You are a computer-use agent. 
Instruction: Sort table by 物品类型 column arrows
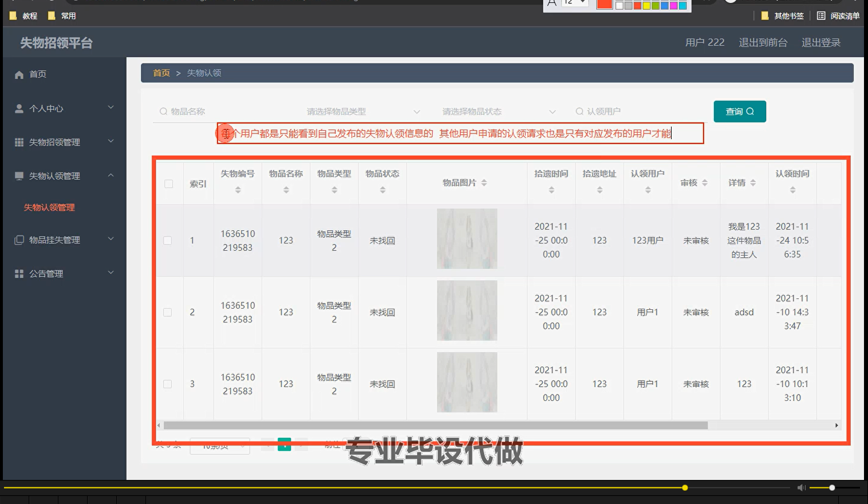tap(334, 190)
